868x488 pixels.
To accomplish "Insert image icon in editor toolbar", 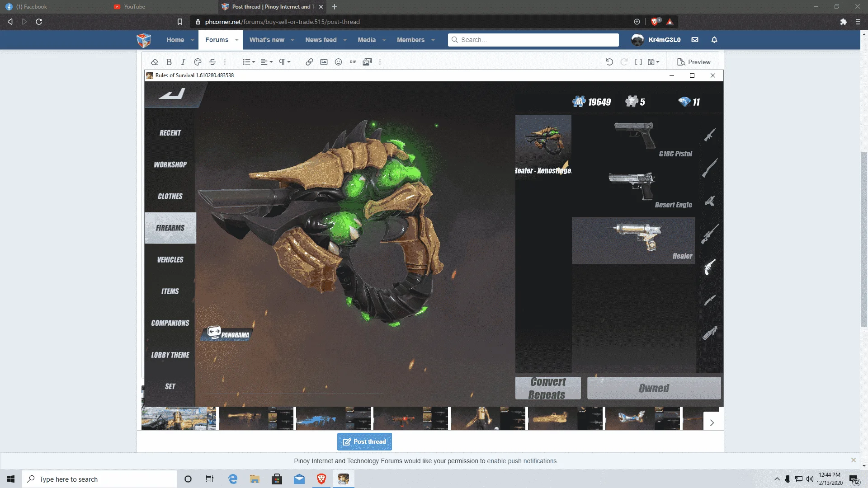I will pyautogui.click(x=324, y=62).
